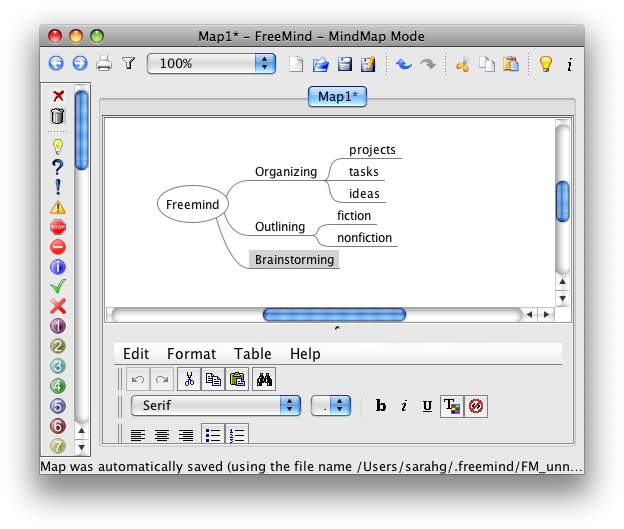Add the yellow warning triangle icon

click(x=58, y=207)
